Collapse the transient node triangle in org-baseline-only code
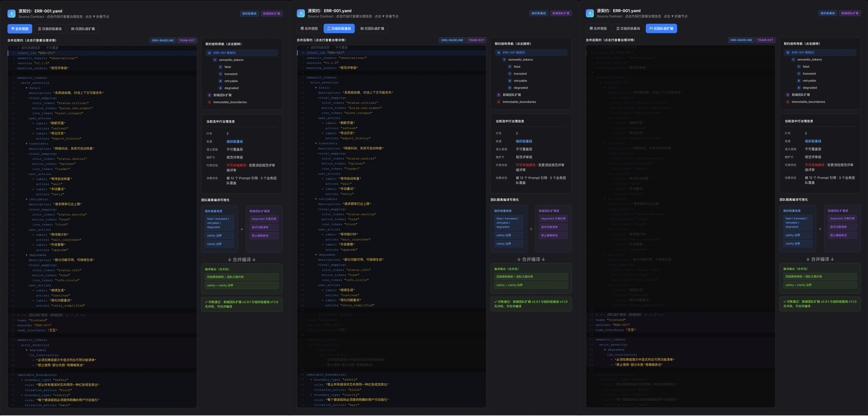The width and height of the screenshot is (868, 416). (x=316, y=143)
